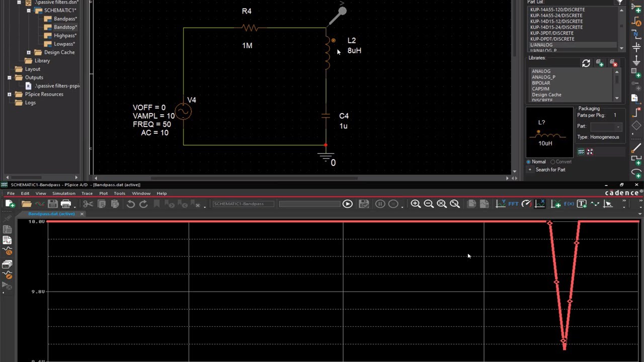Click the Paste clipboard icon
This screenshot has width=644, height=362.
[115, 204]
